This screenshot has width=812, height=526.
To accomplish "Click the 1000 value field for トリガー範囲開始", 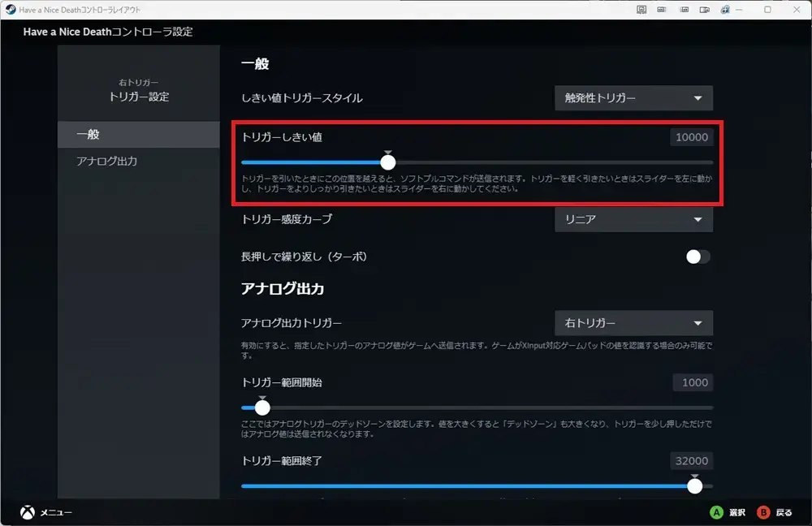I will pos(693,382).
